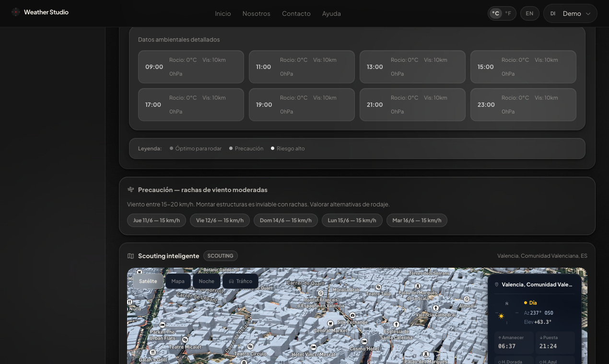Viewport: 609px width, 364px height.
Task: Click the Mar 16/6 — 15 km/h chip
Action: [x=417, y=220]
